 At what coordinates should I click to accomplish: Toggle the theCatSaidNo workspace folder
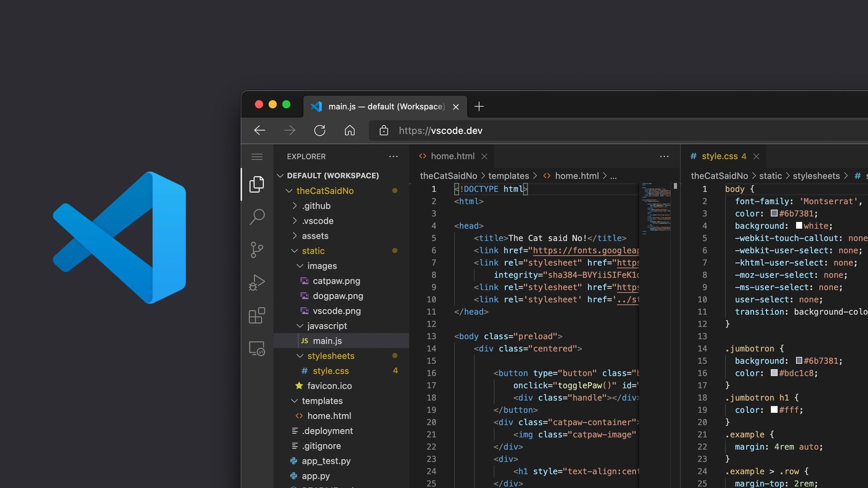(288, 191)
